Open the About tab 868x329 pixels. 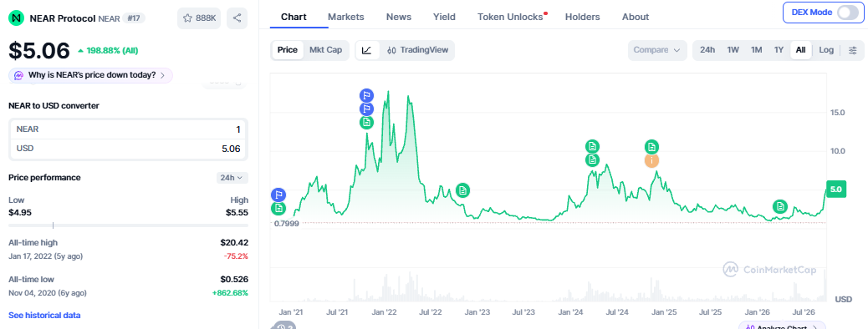(635, 18)
